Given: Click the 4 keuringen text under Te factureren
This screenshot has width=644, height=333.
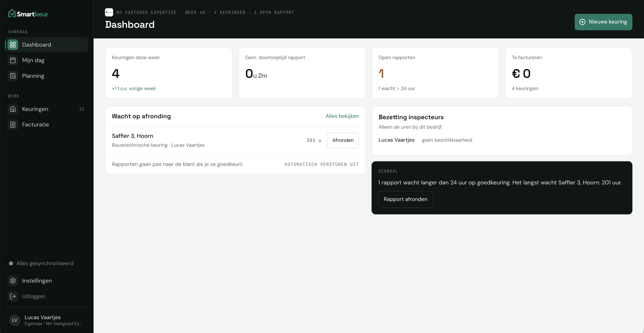Looking at the screenshot, I should click(x=525, y=88).
